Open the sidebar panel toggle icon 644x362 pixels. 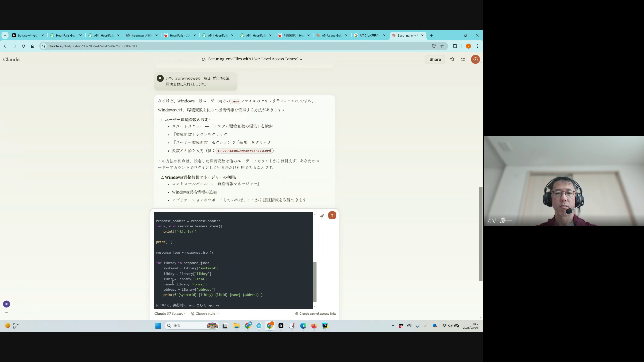tap(6, 314)
